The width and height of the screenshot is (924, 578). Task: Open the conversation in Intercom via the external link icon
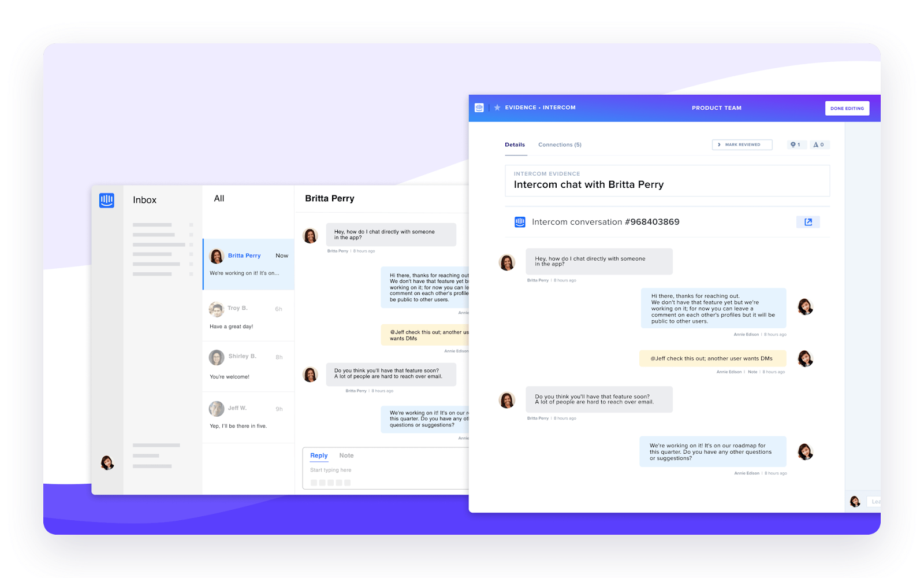tap(808, 222)
